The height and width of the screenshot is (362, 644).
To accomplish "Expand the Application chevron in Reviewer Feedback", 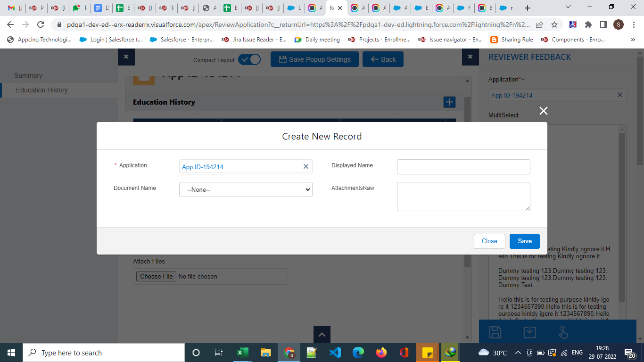I will [x=523, y=80].
